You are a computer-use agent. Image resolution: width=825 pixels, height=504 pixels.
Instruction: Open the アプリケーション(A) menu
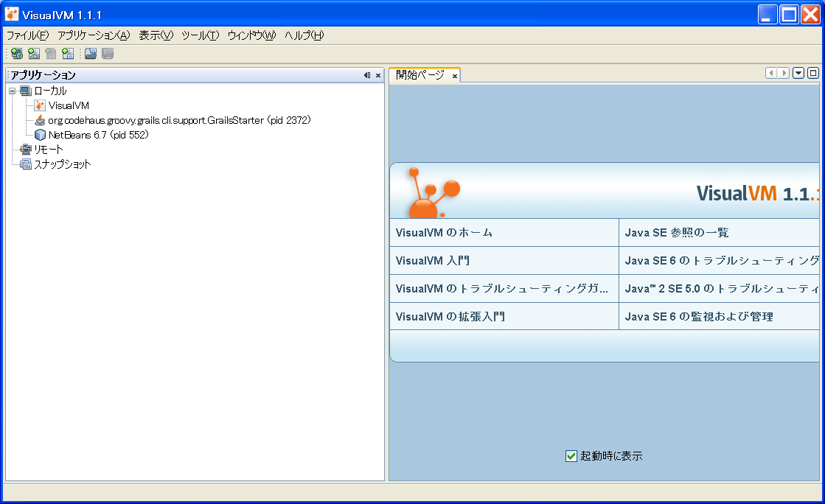(x=94, y=35)
